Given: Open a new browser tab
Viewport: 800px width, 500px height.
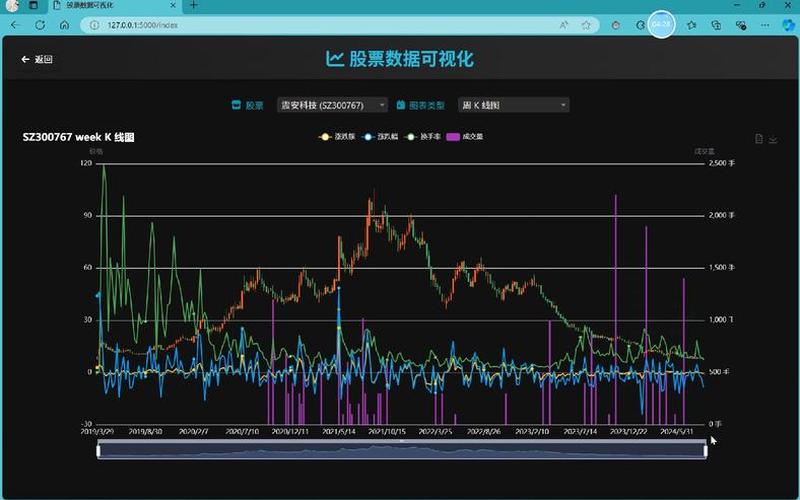Looking at the screenshot, I should [193, 6].
